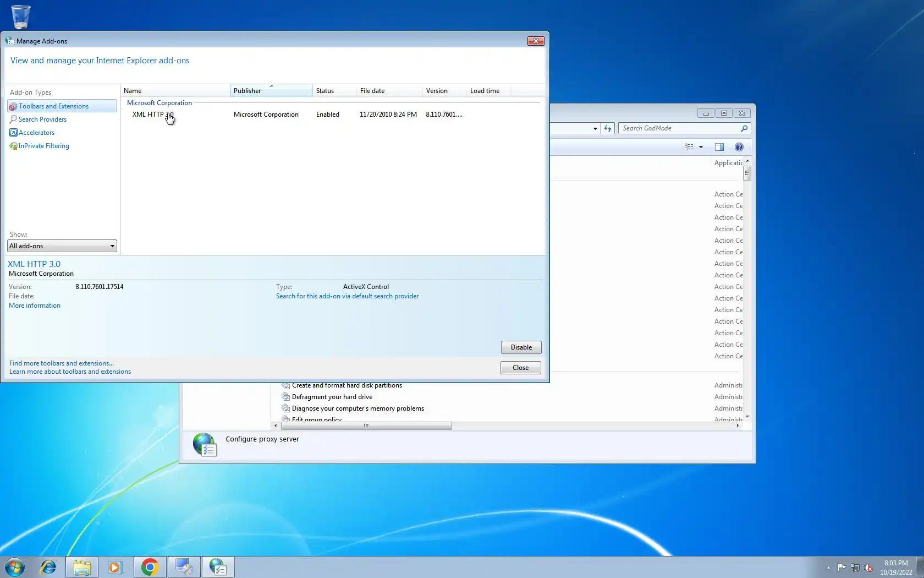This screenshot has width=924, height=578.
Task: Open Windows Explorer from the taskbar
Action: pyautogui.click(x=82, y=567)
